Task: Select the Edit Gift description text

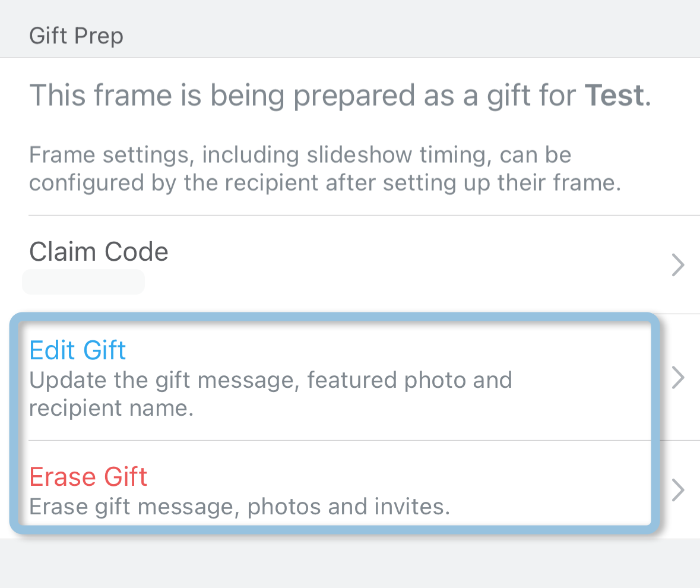Action: pos(270,393)
